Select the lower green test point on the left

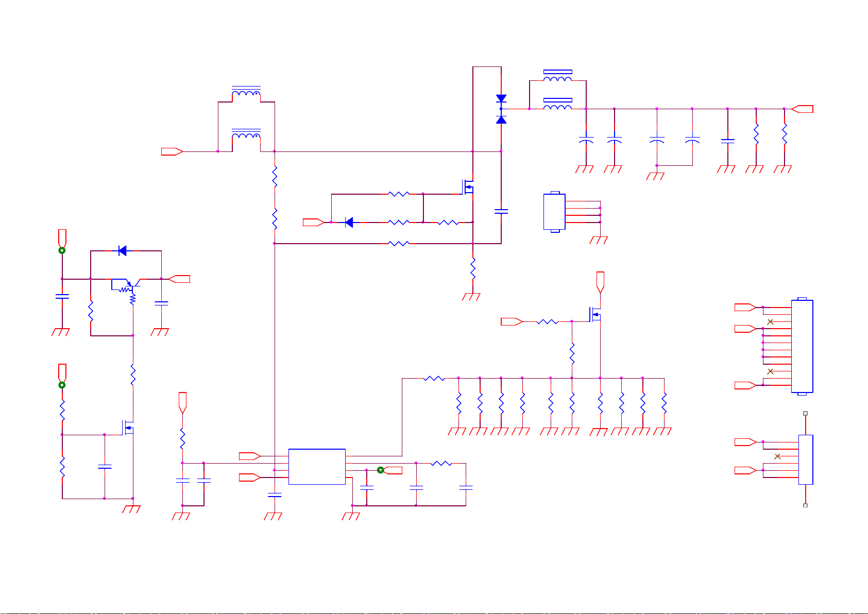[62, 385]
